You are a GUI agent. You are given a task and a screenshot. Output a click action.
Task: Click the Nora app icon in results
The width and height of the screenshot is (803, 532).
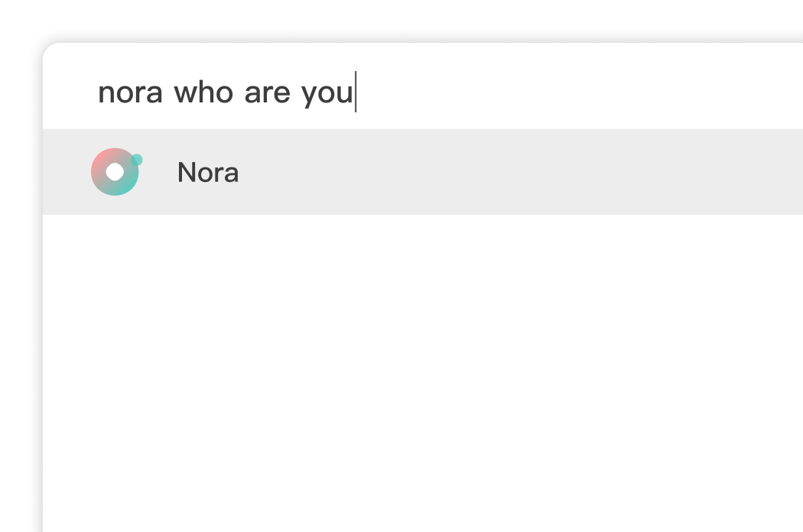[x=115, y=172]
